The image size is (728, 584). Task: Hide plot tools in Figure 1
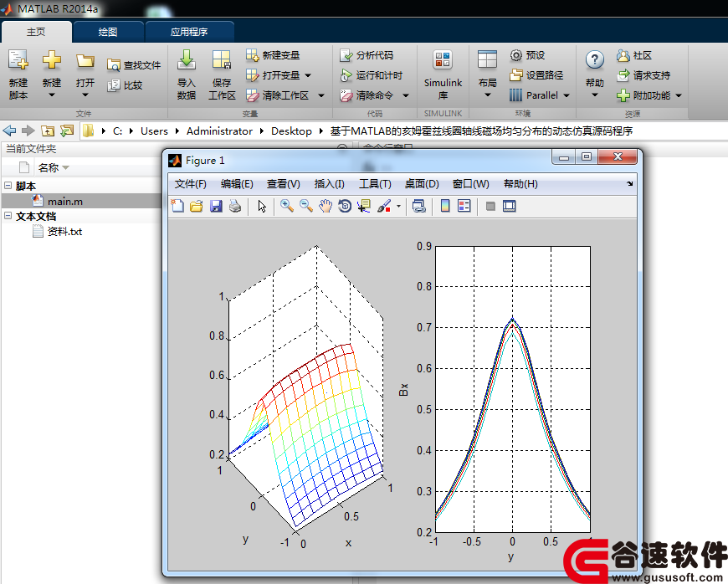pyautogui.click(x=490, y=206)
